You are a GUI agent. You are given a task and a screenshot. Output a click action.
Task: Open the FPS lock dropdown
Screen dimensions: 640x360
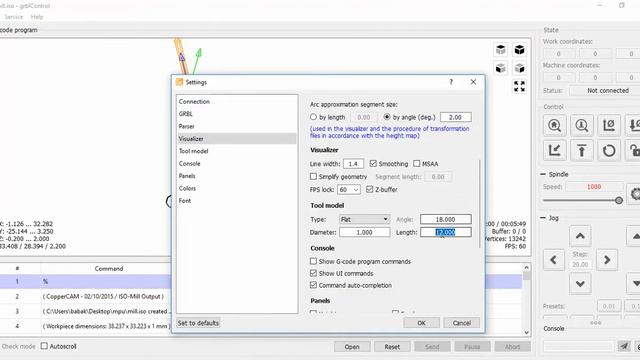349,189
